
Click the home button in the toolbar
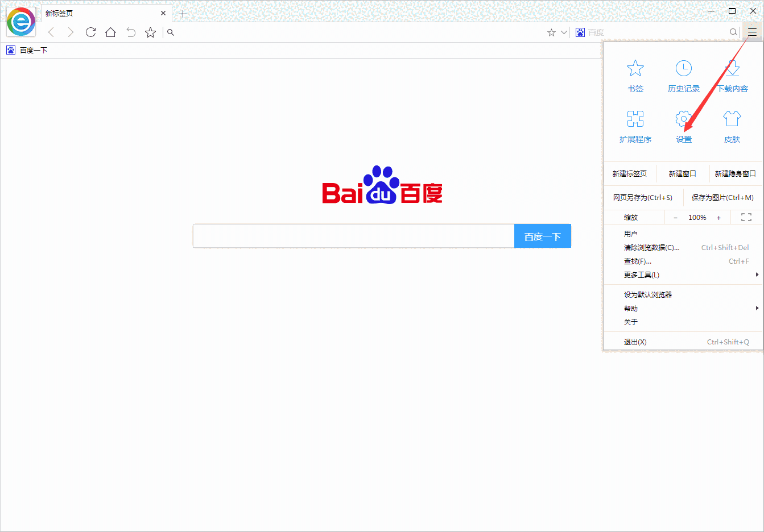click(110, 32)
